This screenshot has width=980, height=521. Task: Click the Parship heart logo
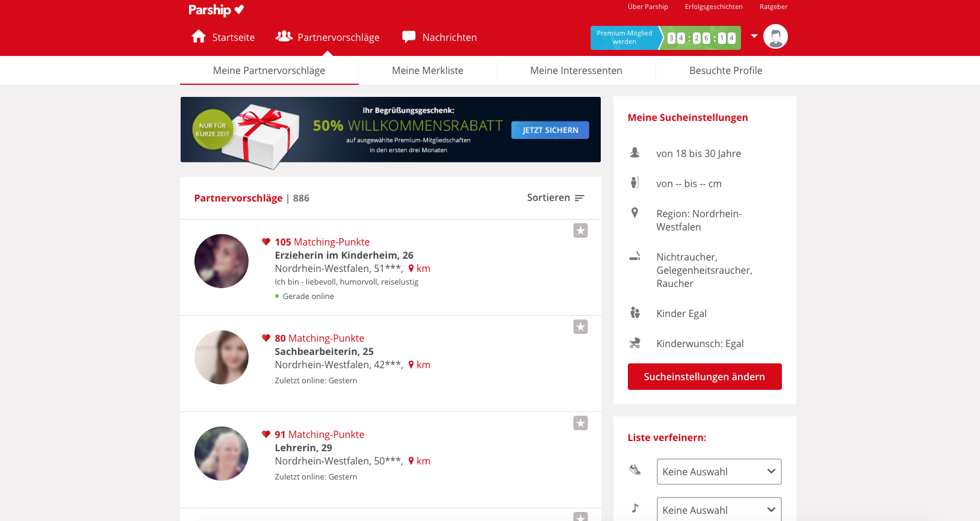point(239,10)
